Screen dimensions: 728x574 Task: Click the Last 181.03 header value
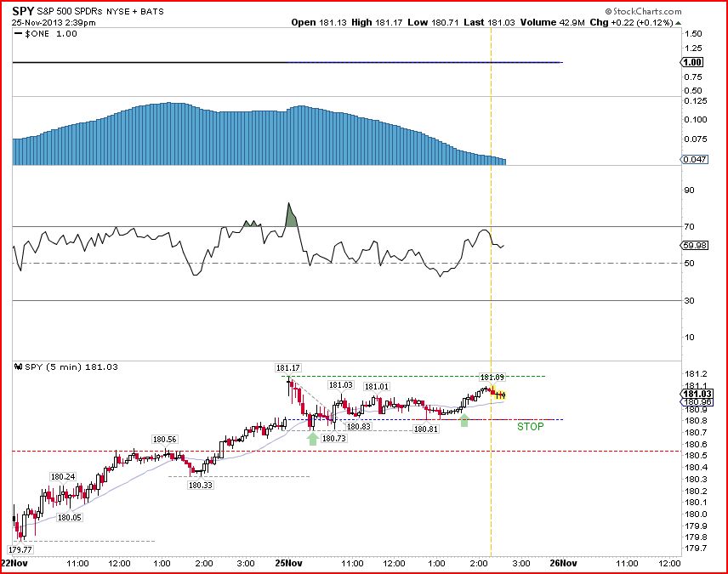pos(489,22)
